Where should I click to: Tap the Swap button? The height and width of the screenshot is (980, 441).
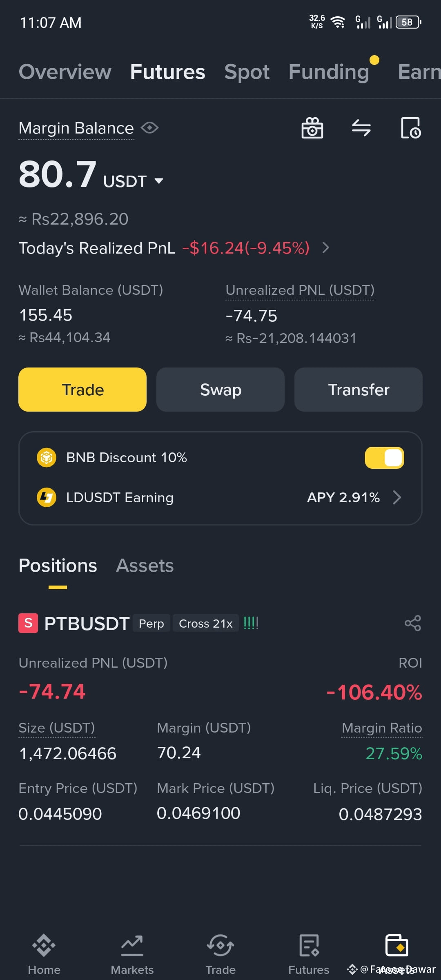tap(220, 390)
